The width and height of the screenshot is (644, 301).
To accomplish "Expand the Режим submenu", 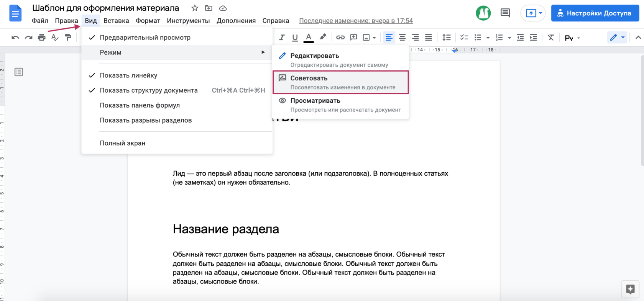I will coord(177,52).
